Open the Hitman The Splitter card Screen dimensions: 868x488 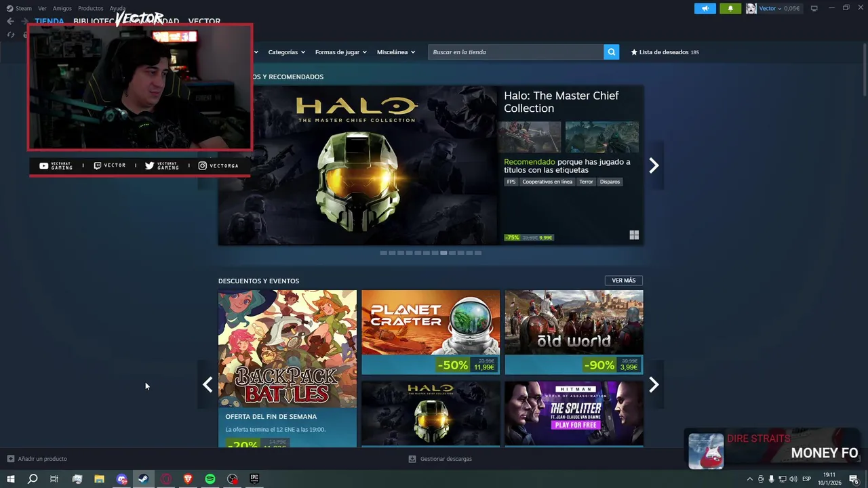click(x=574, y=413)
